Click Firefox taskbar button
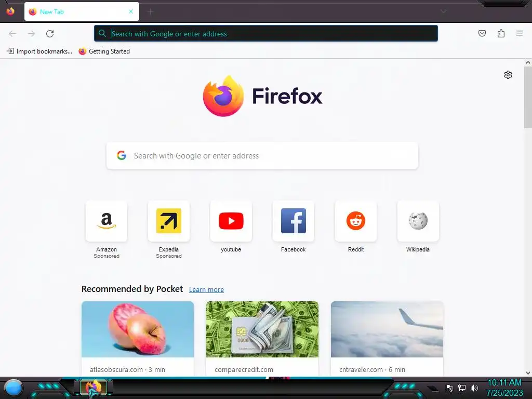532x399 pixels. pyautogui.click(x=94, y=388)
